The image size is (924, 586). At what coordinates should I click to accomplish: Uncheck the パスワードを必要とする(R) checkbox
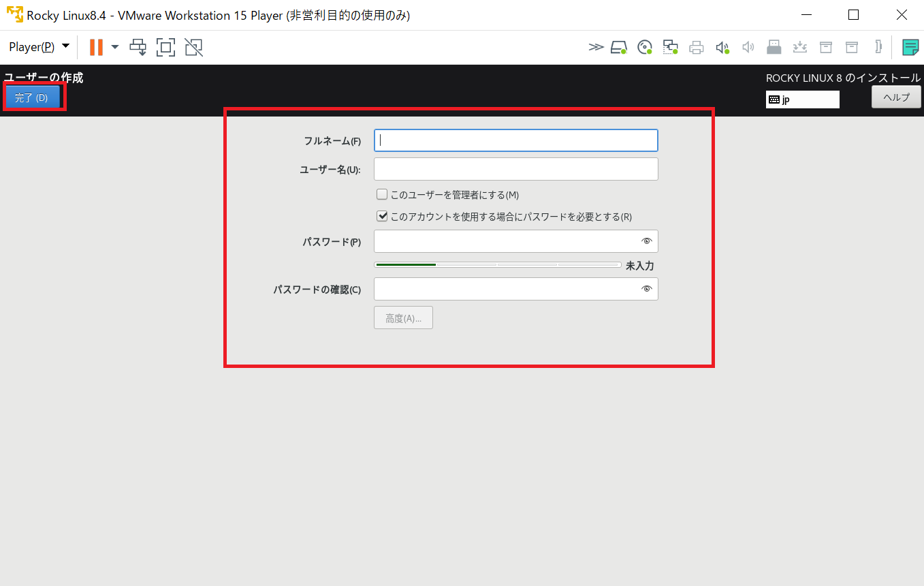click(382, 216)
